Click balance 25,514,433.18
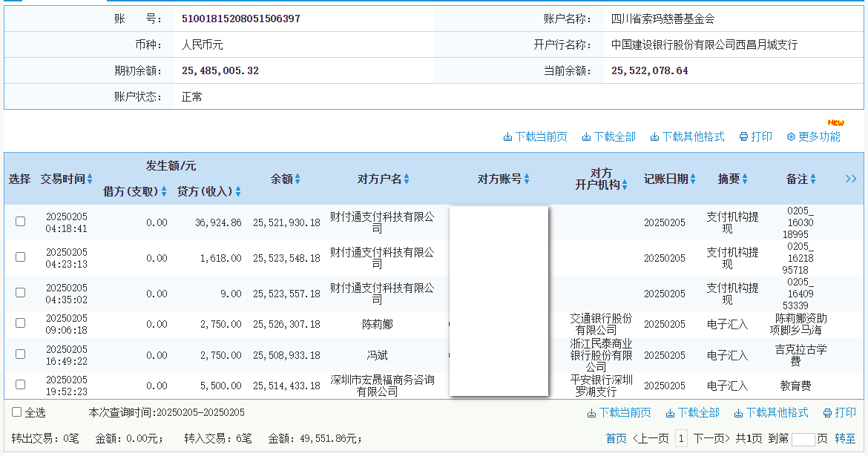The width and height of the screenshot is (868, 456). [x=287, y=386]
